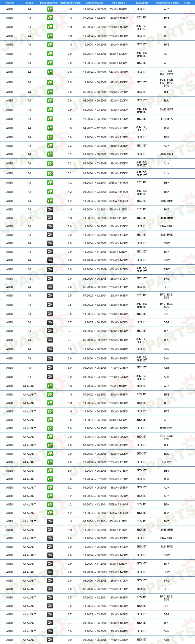Click production date '05.2003 -> 03.2009'

click(x=95, y=27)
